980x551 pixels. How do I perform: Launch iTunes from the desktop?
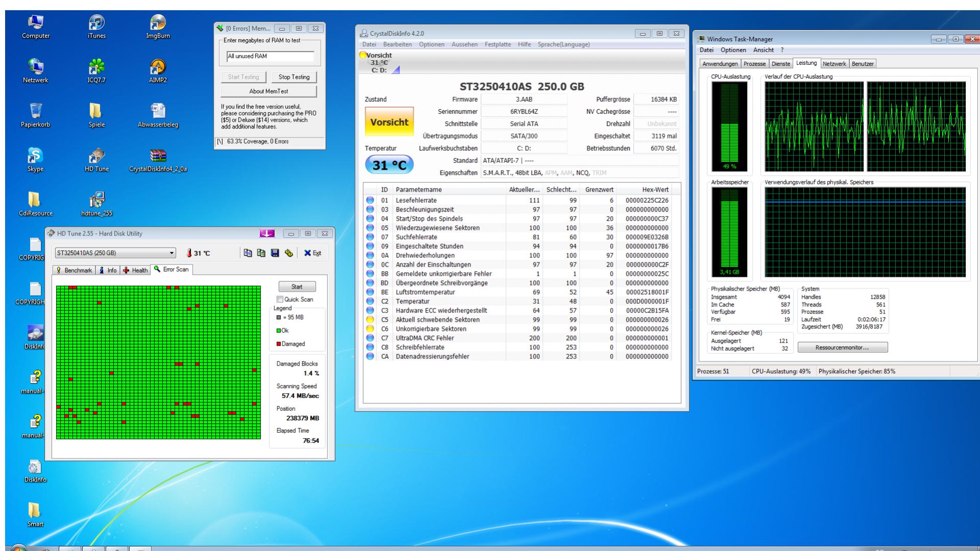click(97, 27)
